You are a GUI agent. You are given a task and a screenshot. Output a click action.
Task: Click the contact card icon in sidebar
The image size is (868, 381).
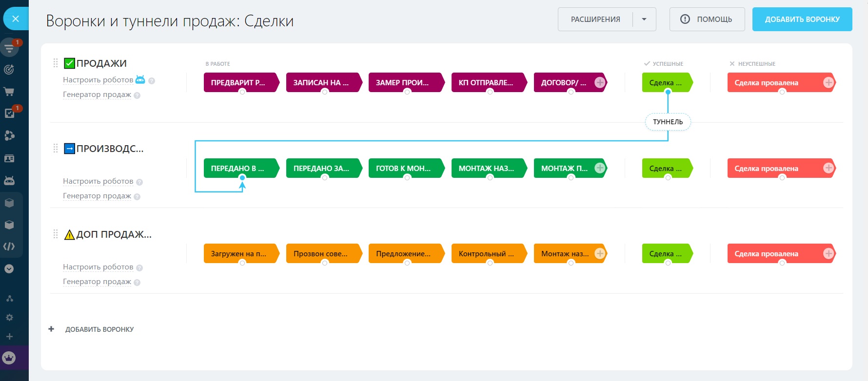(x=9, y=158)
